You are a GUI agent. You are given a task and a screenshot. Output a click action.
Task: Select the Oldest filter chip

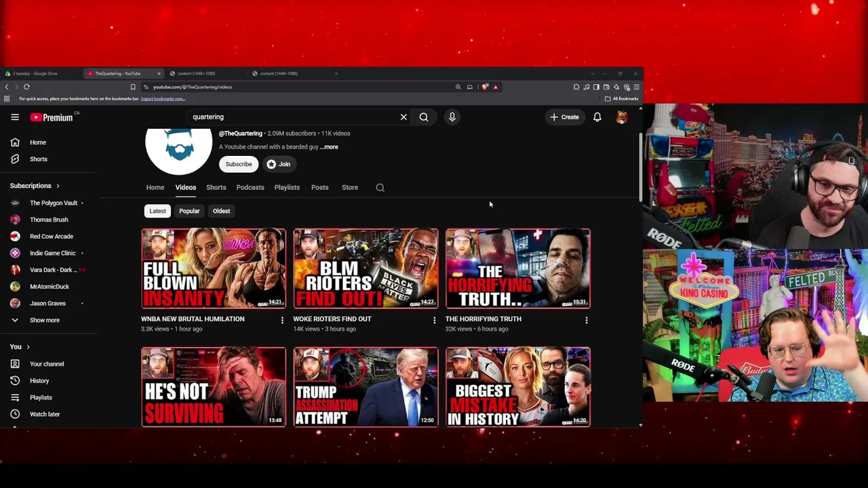pyautogui.click(x=221, y=211)
